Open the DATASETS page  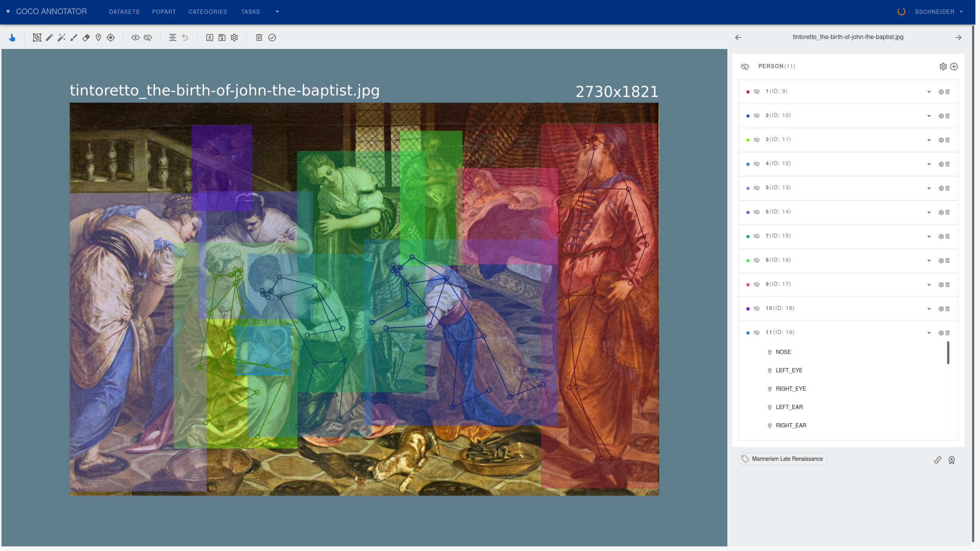(x=124, y=12)
